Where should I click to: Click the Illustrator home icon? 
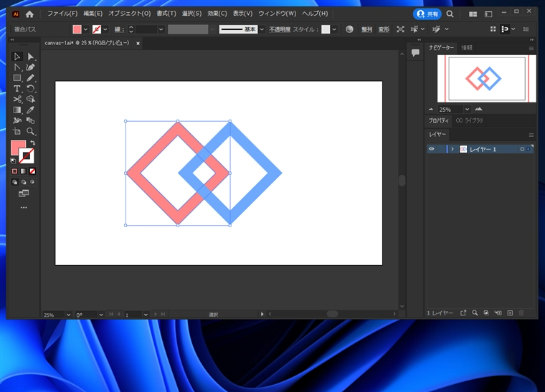tap(29, 14)
